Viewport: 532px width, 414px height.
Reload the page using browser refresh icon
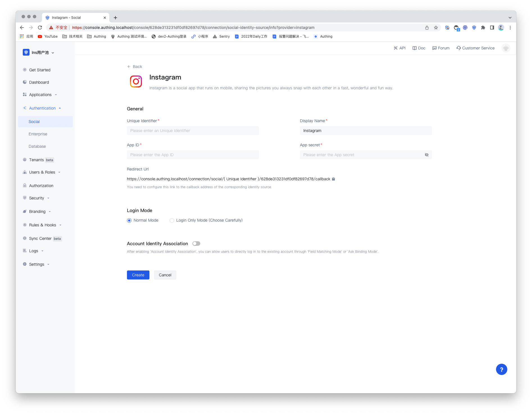[40, 28]
